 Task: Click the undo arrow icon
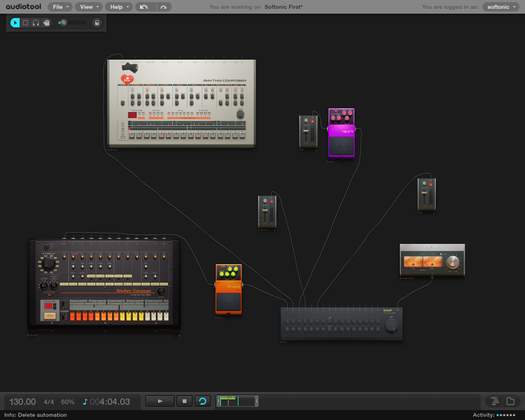(x=145, y=7)
